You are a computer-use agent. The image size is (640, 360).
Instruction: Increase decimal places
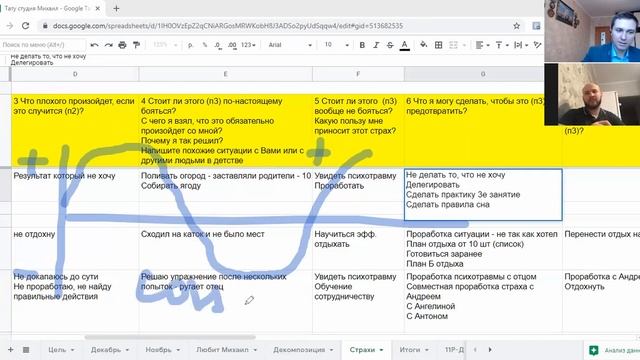[232, 45]
